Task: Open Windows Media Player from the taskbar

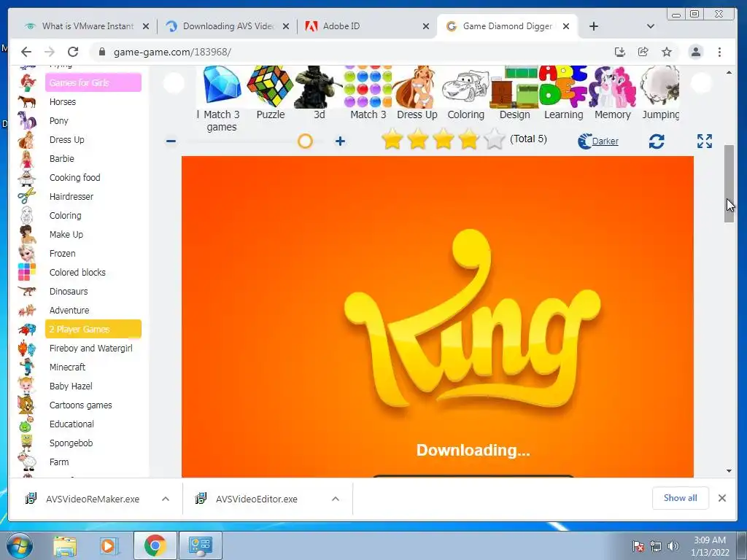Action: point(109,545)
